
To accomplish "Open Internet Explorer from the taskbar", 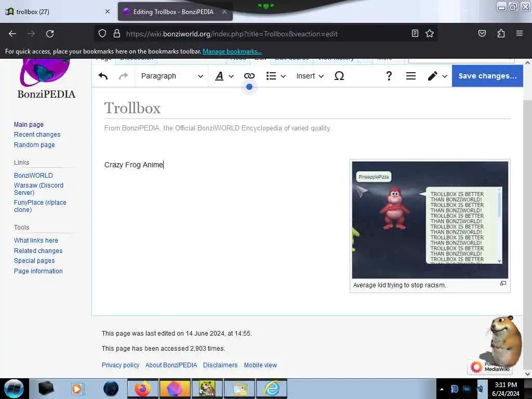I will click(x=272, y=389).
